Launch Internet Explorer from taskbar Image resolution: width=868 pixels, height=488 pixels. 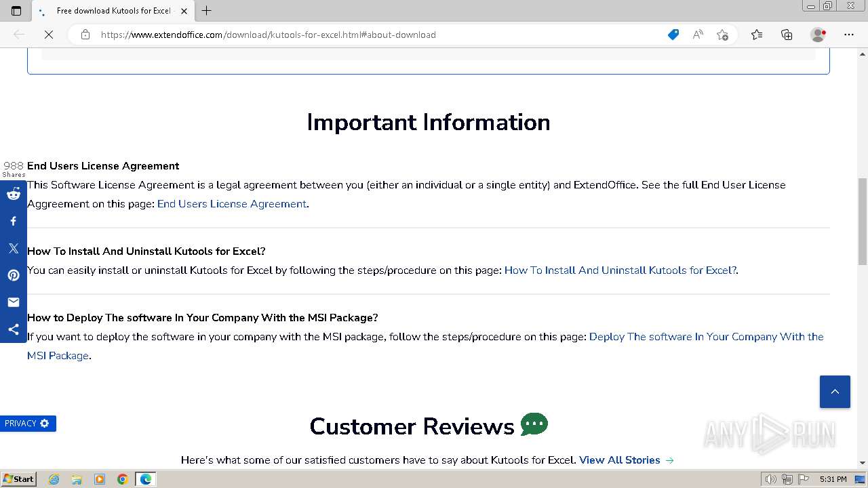tap(54, 479)
